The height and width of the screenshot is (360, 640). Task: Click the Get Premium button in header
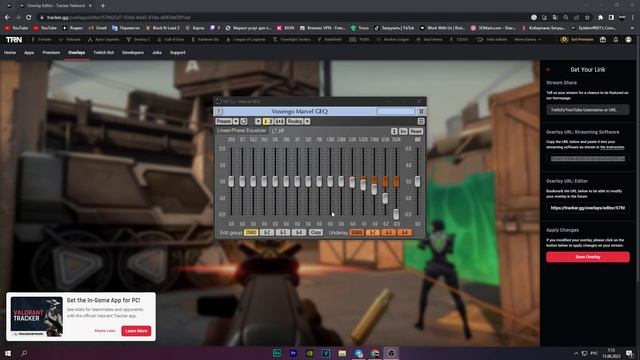[577, 40]
